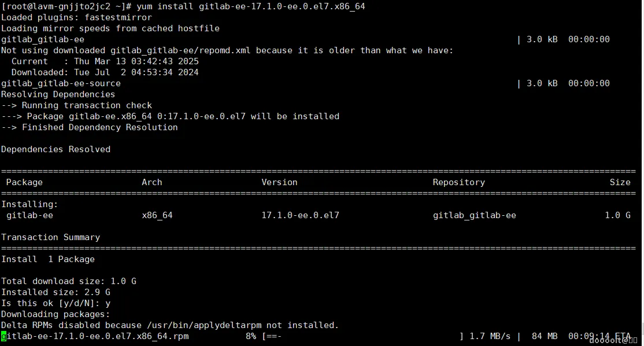The image size is (644, 346).
Task: Select the 'Version' column header
Action: click(x=279, y=182)
